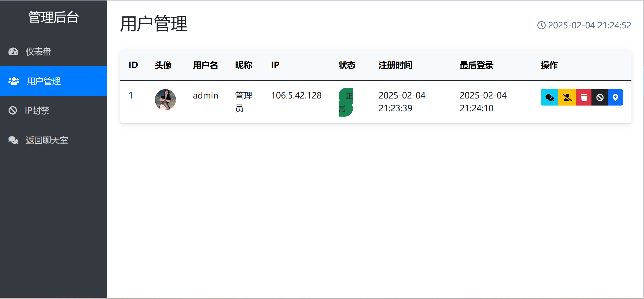This screenshot has height=299, width=644.
Task: Select 用户管理 in the sidebar
Action: (x=44, y=81)
